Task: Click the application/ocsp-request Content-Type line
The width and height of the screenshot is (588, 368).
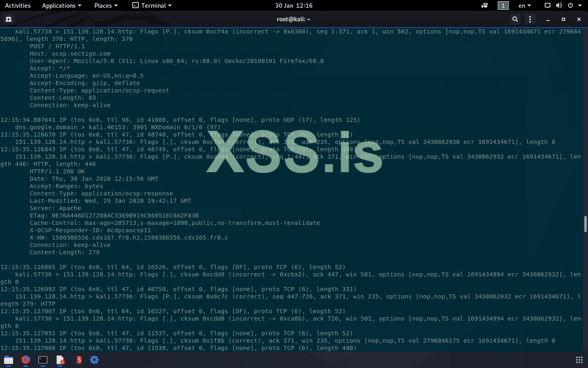Action: pyautogui.click(x=100, y=90)
